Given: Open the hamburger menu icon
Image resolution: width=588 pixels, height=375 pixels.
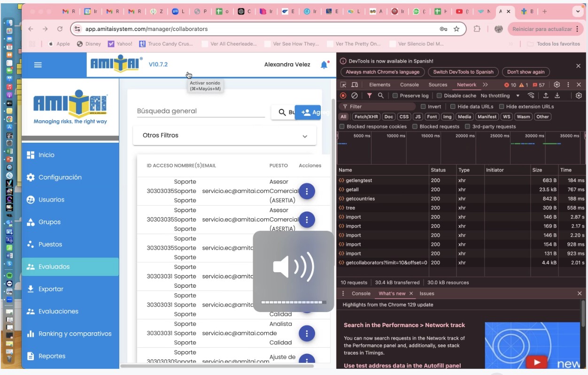Looking at the screenshot, I should coord(38,65).
